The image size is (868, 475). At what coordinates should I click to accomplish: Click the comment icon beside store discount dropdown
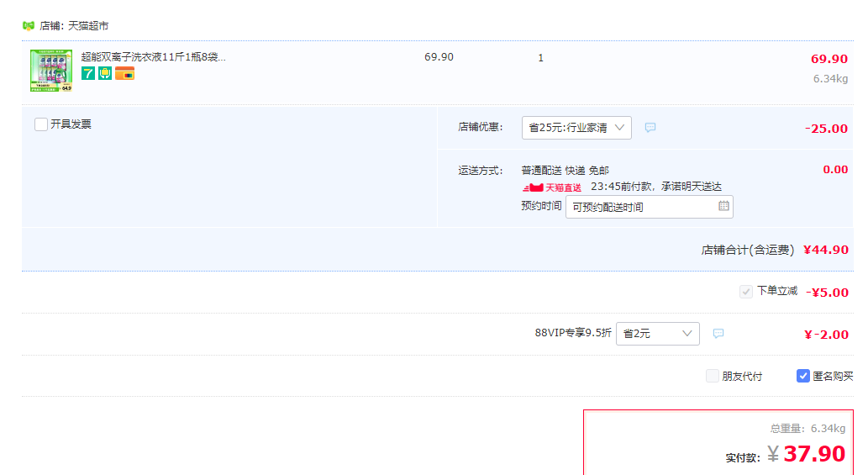650,128
